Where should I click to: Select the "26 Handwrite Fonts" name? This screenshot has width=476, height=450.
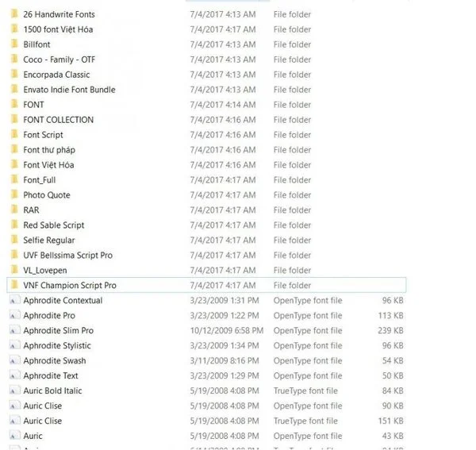click(x=59, y=14)
